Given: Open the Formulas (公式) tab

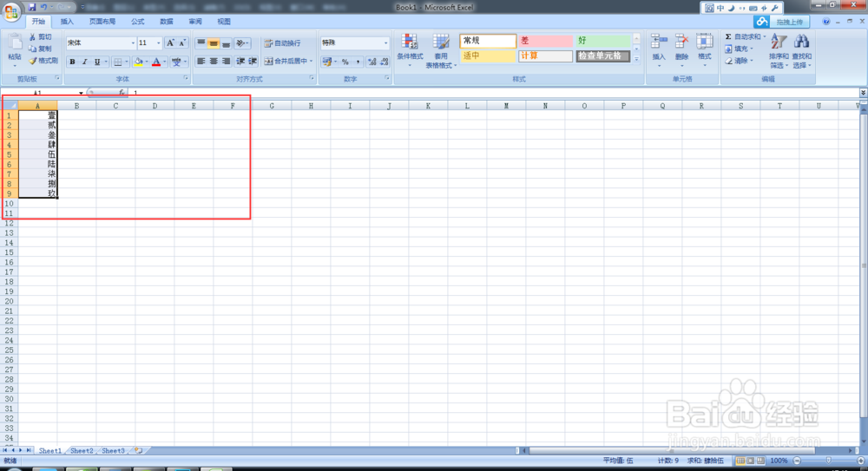Looking at the screenshot, I should click(x=138, y=22).
